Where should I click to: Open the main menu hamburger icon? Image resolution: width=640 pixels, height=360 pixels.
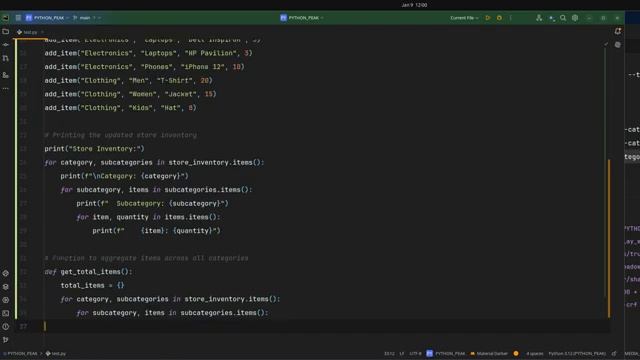[x=18, y=18]
